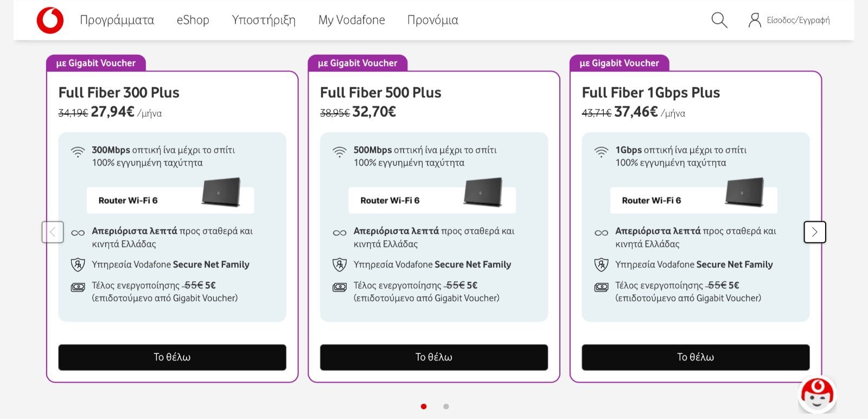Open the My Vodafone menu item
This screenshot has width=868, height=419.
[352, 20]
